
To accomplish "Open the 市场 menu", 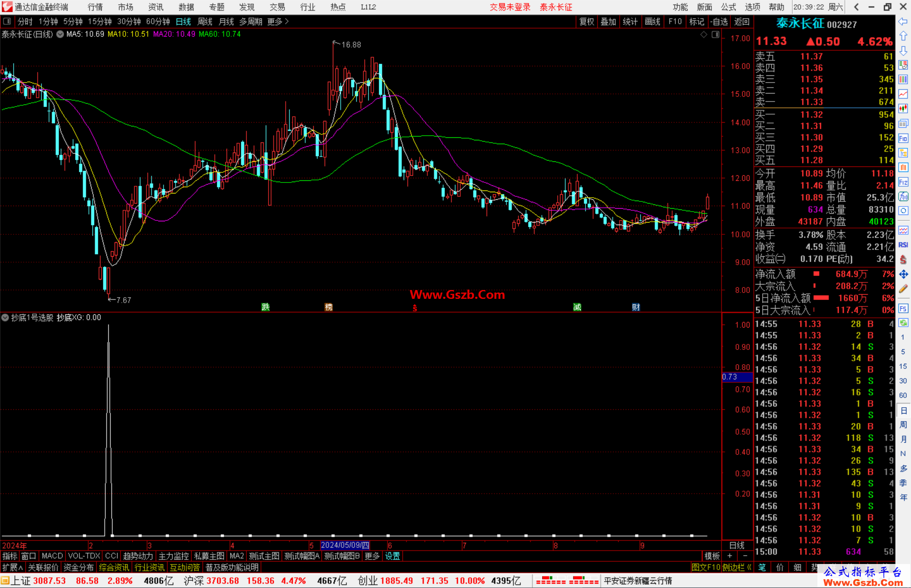I will 126,7.
